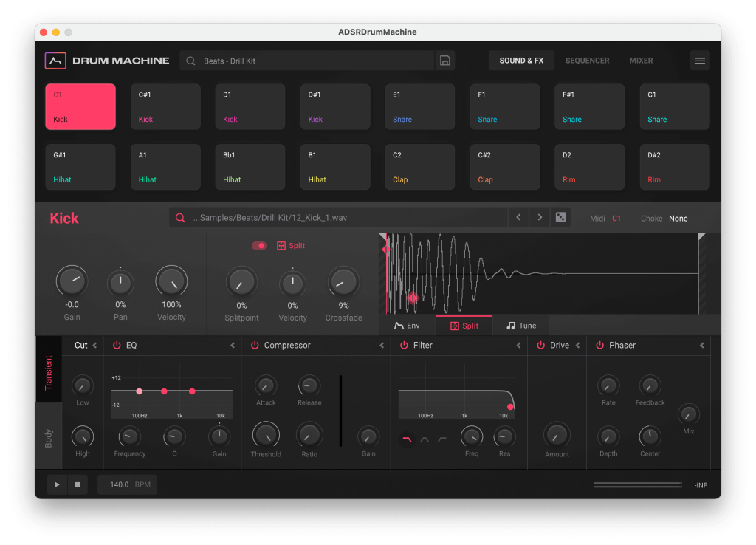The image size is (756, 545).
Task: Save the kit using the disk icon
Action: click(444, 61)
